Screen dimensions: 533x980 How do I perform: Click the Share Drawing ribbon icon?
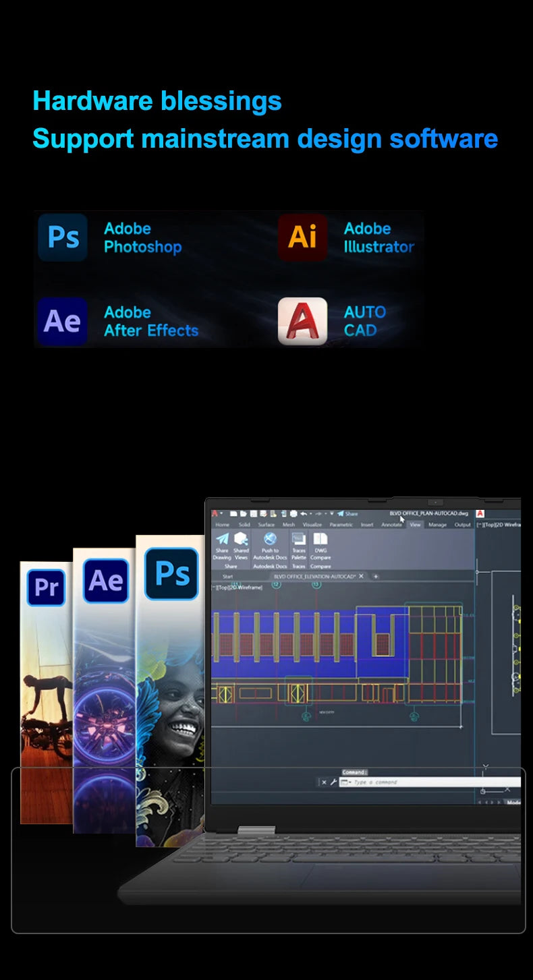(222, 542)
